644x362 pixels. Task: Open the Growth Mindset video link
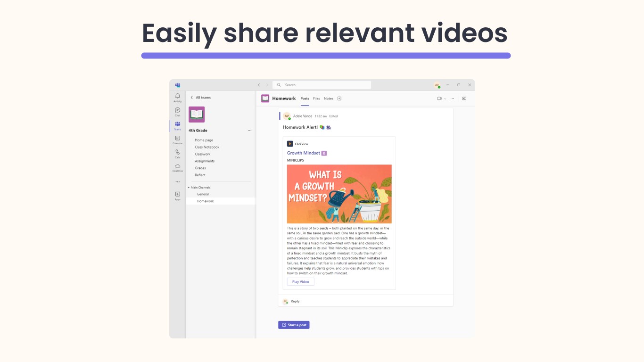pyautogui.click(x=304, y=153)
